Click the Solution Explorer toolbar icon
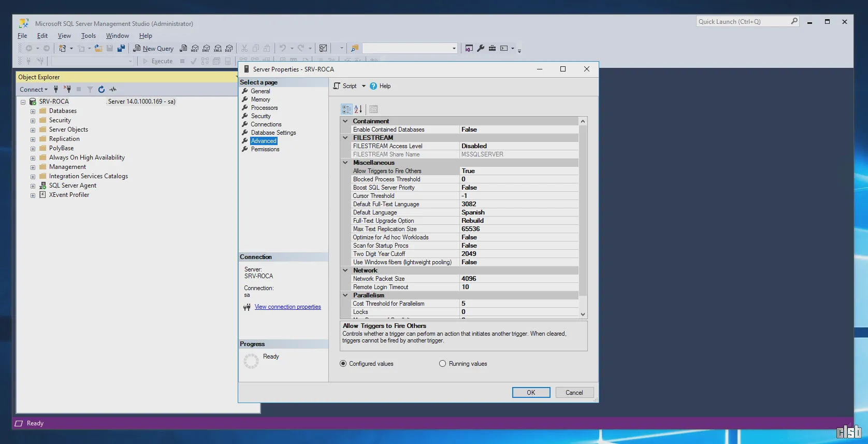Viewport: 868px width, 444px height. [x=469, y=48]
